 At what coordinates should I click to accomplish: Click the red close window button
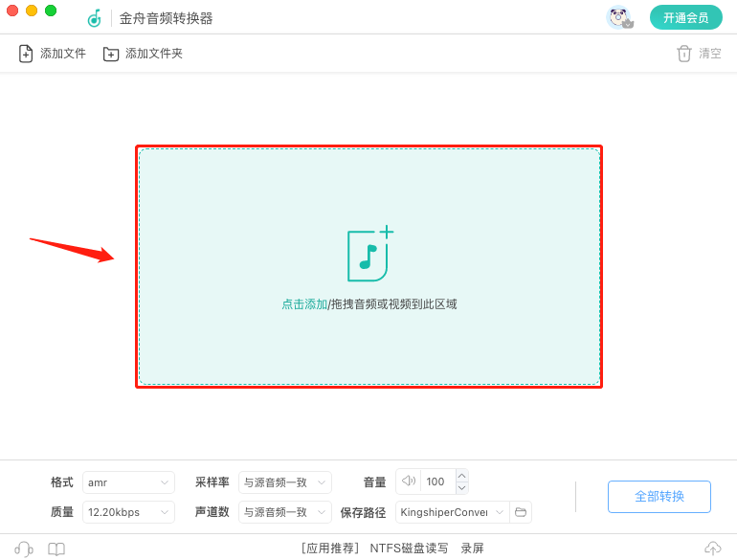pyautogui.click(x=12, y=11)
